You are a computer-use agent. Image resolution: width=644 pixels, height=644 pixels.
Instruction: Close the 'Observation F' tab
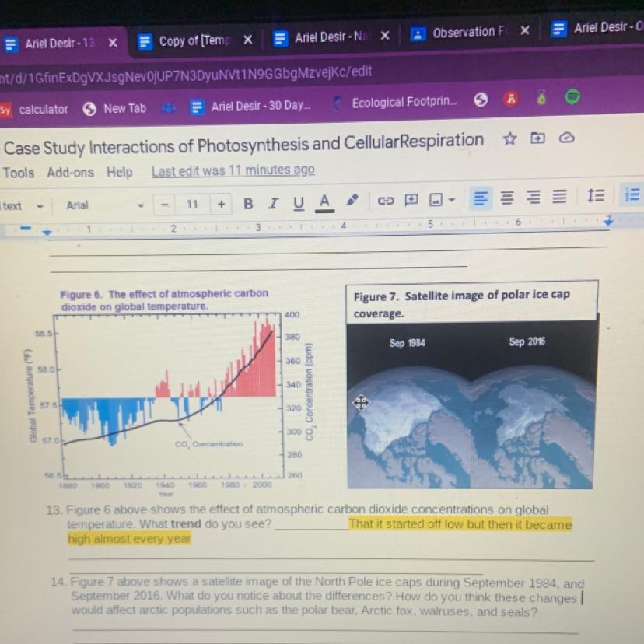pyautogui.click(x=525, y=30)
